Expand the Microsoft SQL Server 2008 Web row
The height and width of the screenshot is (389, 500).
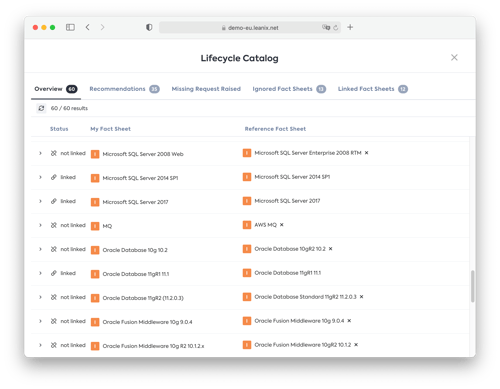click(40, 153)
